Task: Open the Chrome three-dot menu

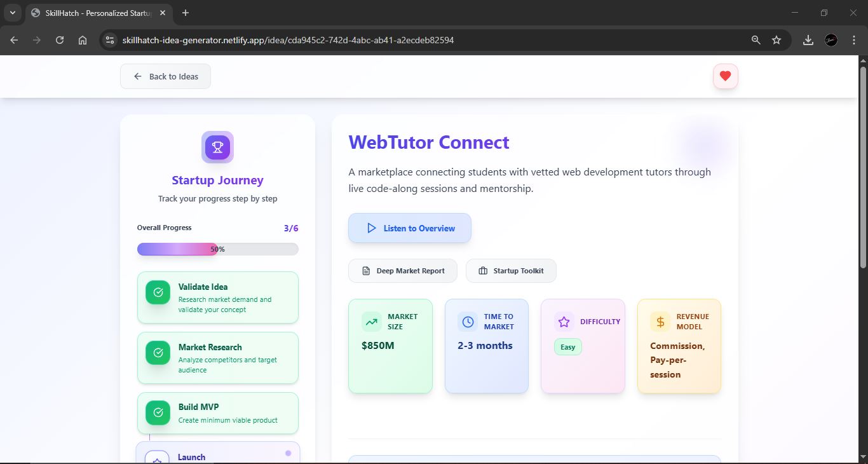Action: coord(854,40)
